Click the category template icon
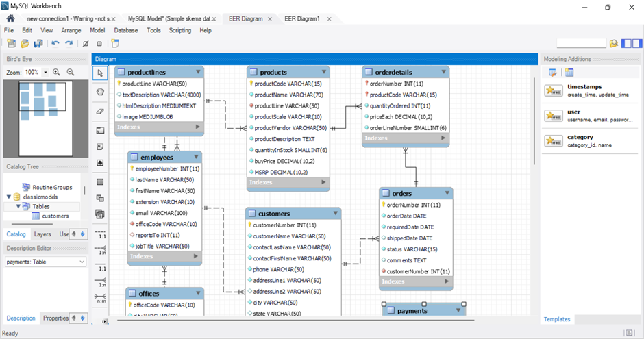The image size is (644, 339). [554, 141]
